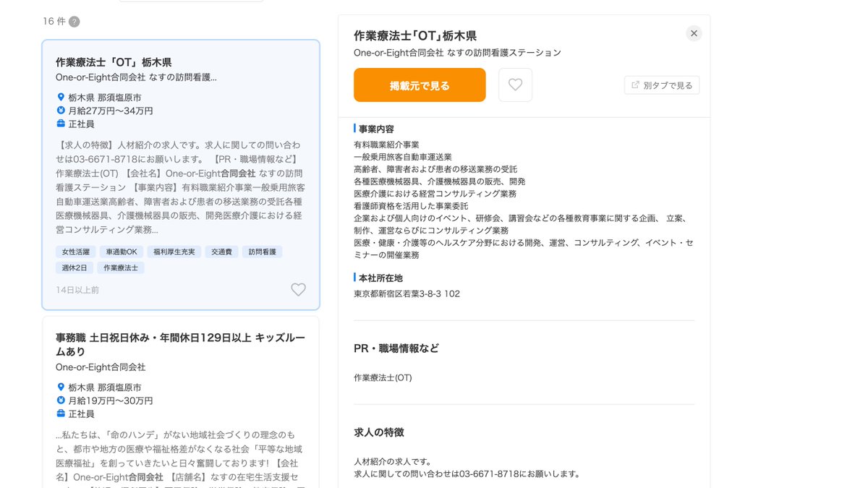Open the job in a new tab via 別タブで見る
The width and height of the screenshot is (868, 488).
[x=662, y=85]
